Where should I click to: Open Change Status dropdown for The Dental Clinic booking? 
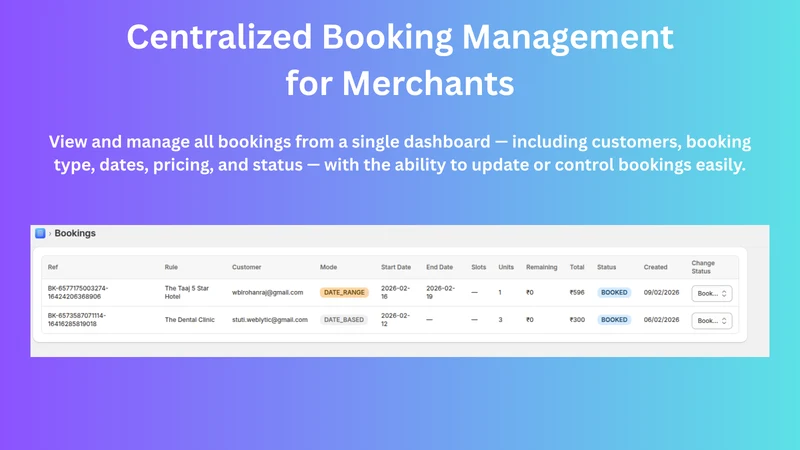point(712,320)
